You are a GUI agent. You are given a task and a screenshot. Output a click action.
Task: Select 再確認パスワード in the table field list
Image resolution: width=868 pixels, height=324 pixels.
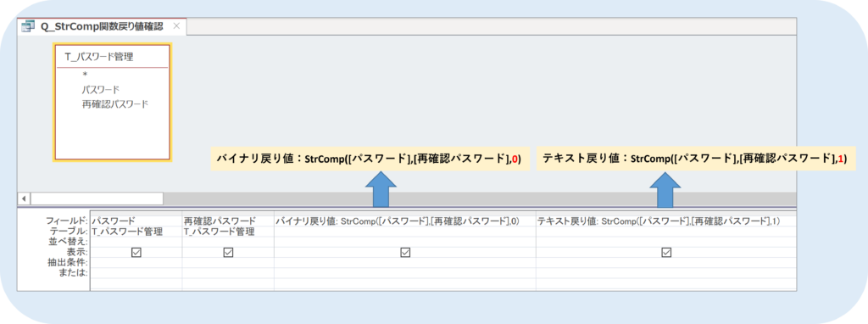(x=114, y=103)
